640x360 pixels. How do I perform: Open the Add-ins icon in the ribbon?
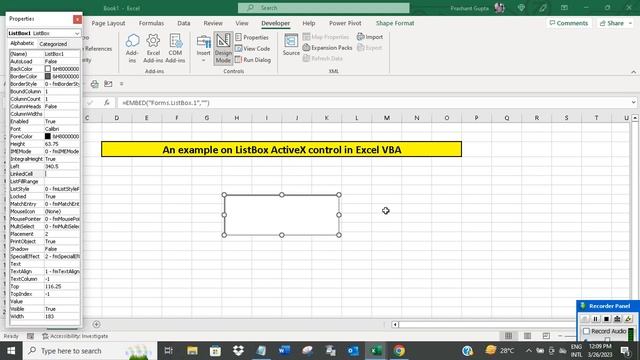point(132,48)
